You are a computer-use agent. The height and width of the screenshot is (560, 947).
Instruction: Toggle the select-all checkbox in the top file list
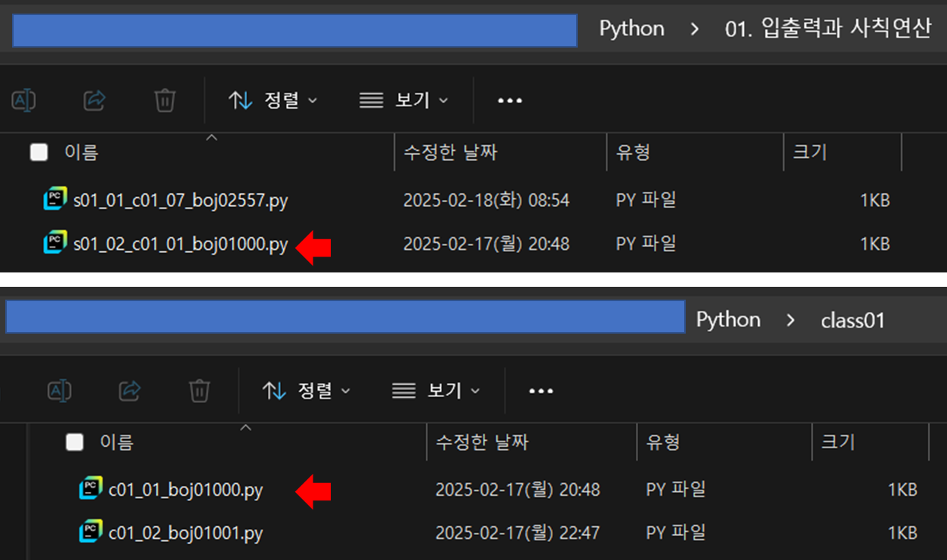[38, 152]
